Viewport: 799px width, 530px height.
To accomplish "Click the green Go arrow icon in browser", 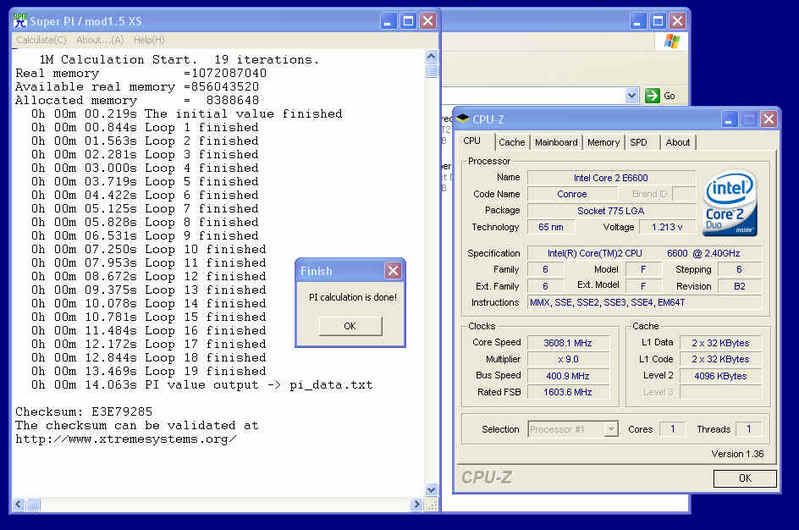I will tap(652, 95).
